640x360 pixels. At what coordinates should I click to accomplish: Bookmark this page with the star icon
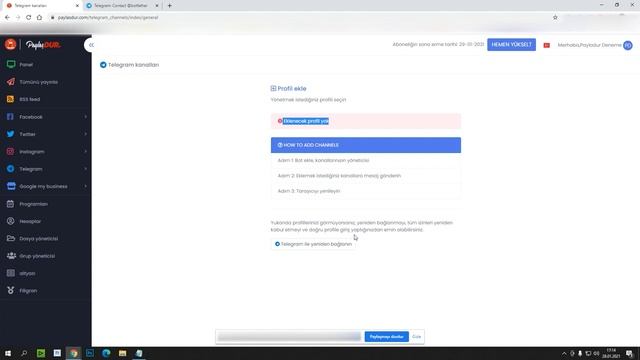pos(555,18)
